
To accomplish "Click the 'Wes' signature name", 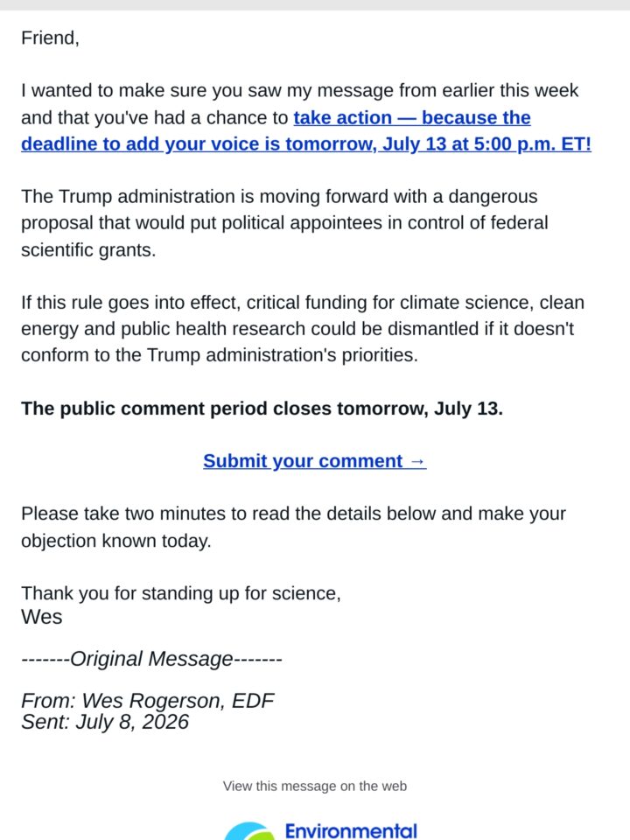I will (42, 617).
